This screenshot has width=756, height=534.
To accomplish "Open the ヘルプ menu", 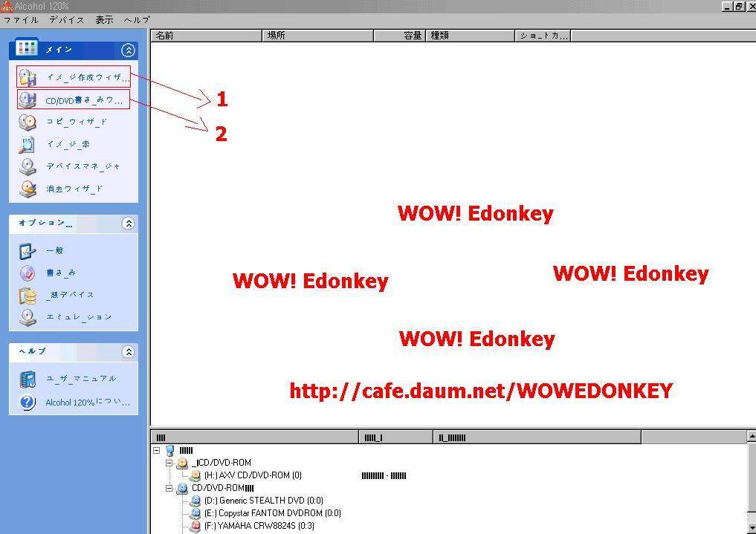I will coord(137,20).
